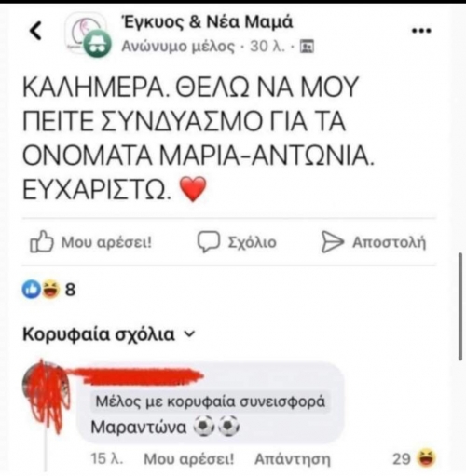Tap the blue like reaction icon
The height and width of the screenshot is (476, 466).
click(32, 289)
